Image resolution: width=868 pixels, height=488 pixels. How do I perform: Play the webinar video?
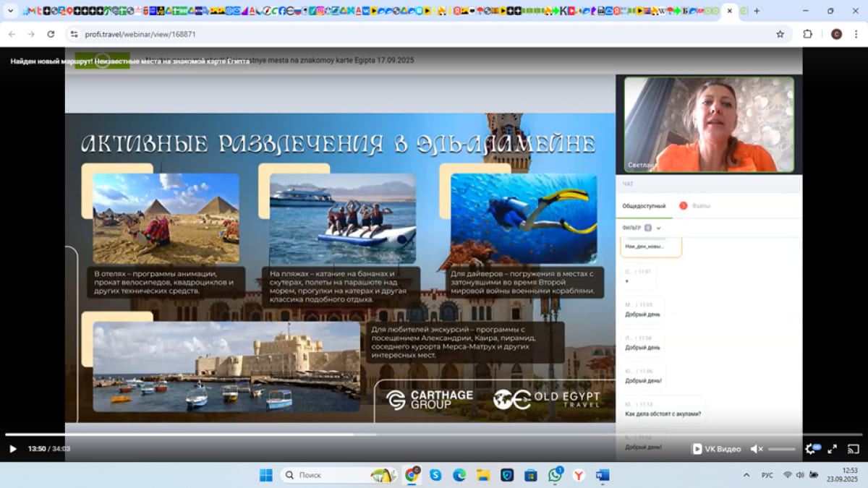[x=12, y=449]
